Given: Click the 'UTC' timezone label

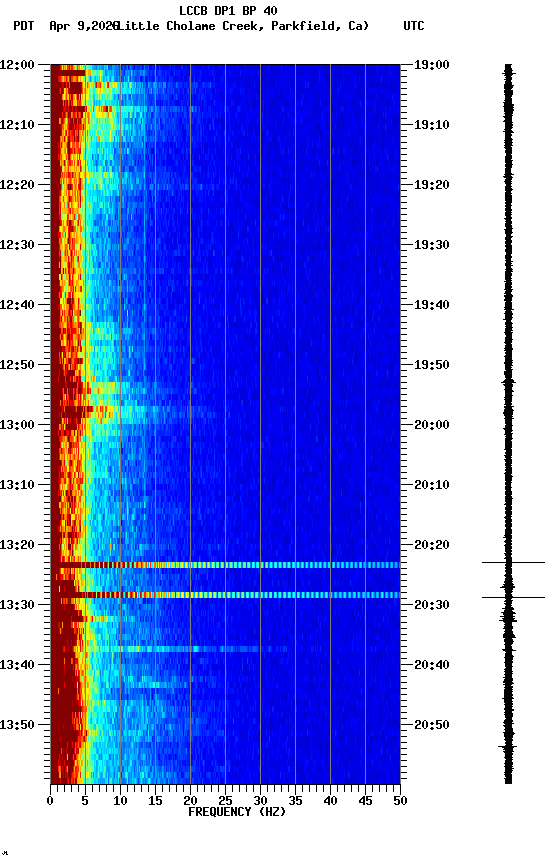Looking at the screenshot, I should [x=414, y=26].
